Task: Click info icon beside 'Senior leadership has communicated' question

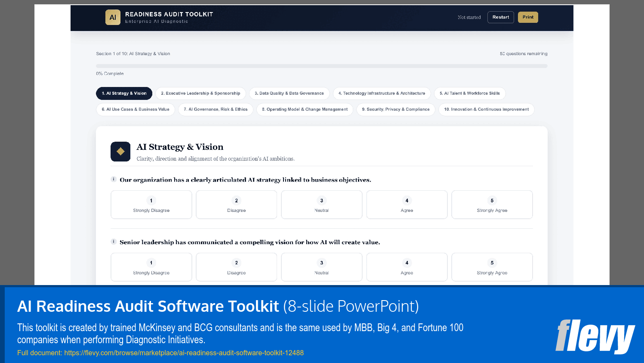Action: tap(114, 242)
